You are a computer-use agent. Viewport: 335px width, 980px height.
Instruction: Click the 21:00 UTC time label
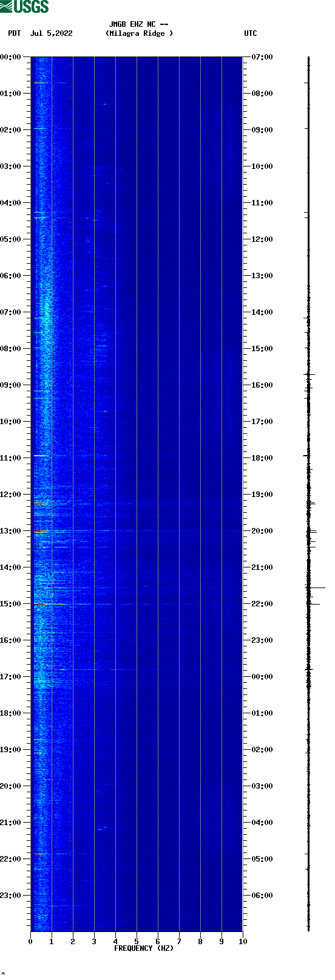(x=262, y=567)
